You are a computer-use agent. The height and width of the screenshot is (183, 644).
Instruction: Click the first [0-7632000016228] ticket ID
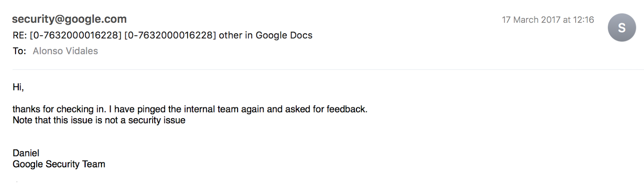pyautogui.click(x=76, y=35)
